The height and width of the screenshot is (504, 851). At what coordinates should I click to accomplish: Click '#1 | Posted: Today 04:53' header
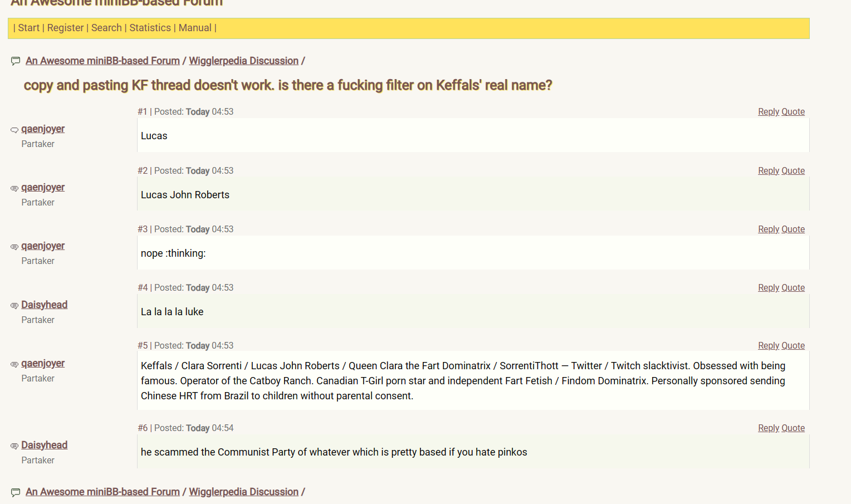pos(185,112)
